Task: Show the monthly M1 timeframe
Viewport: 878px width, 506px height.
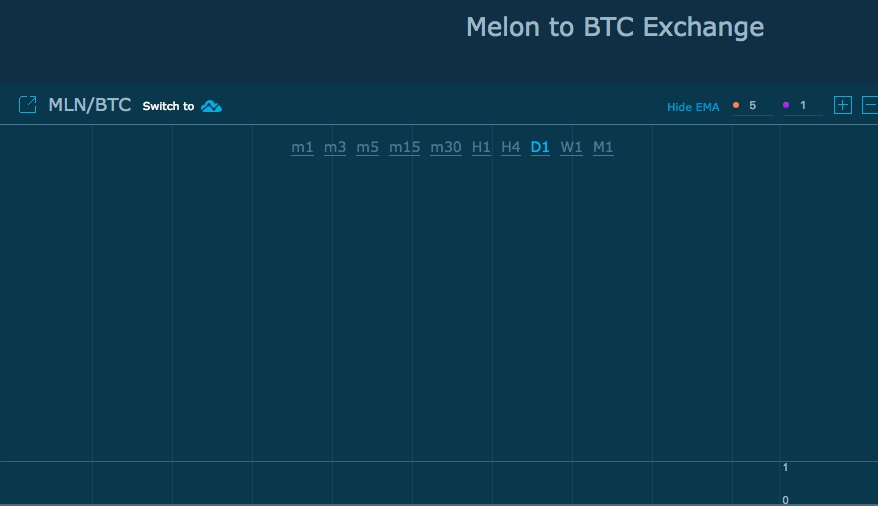Action: 603,148
